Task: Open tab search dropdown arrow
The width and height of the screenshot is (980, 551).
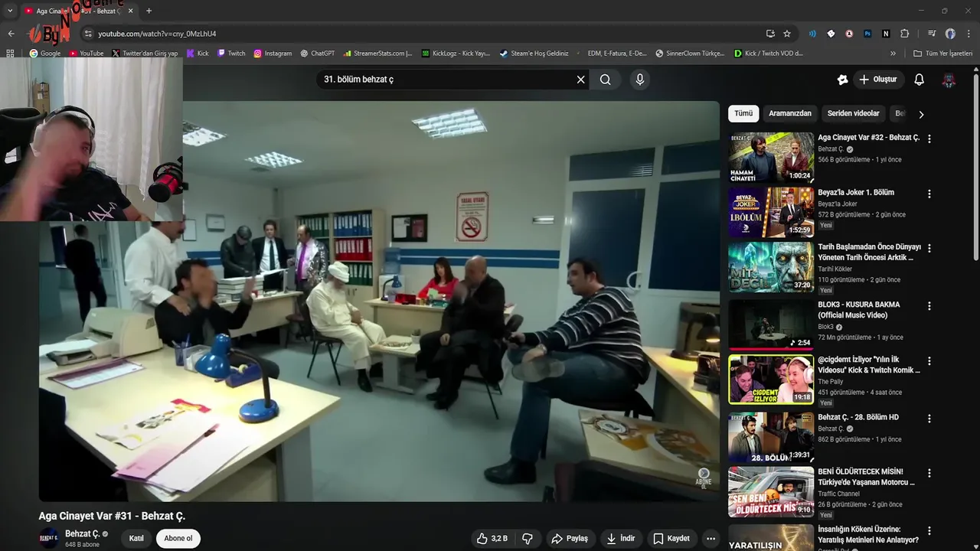Action: pos(10,11)
